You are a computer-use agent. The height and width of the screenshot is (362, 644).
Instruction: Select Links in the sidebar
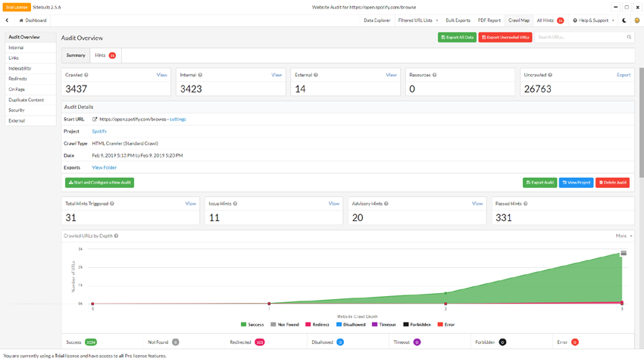pyautogui.click(x=30, y=58)
